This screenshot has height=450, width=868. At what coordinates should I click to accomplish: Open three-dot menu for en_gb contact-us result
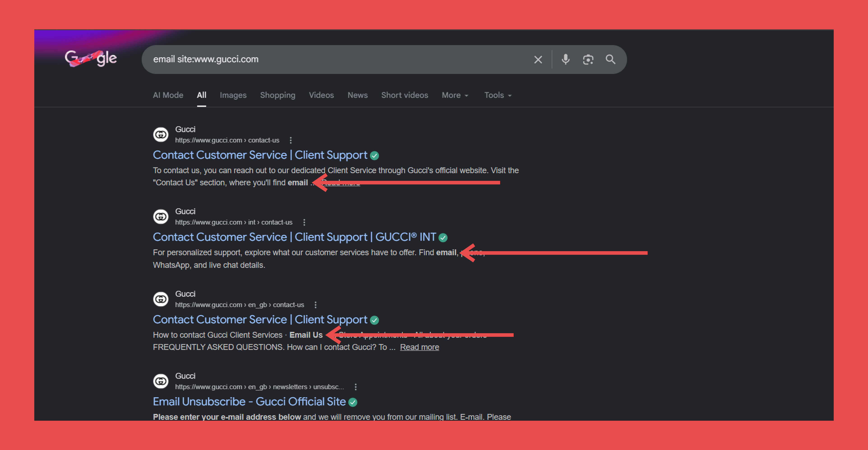pos(315,305)
